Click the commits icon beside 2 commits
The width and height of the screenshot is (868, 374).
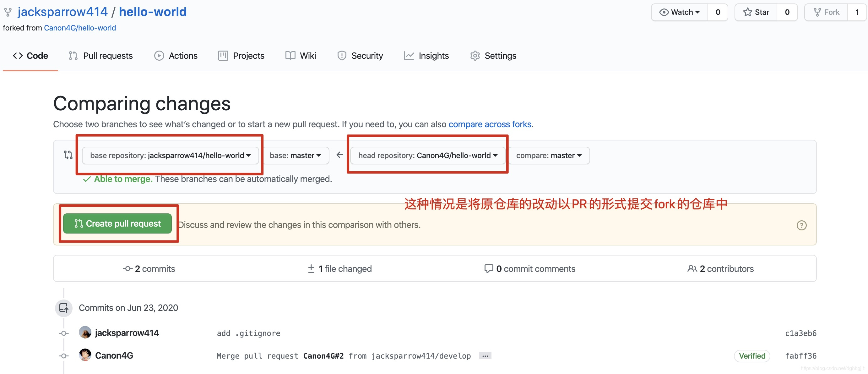[x=127, y=269]
